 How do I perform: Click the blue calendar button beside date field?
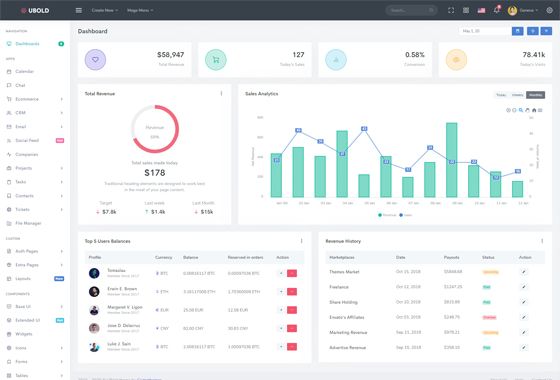[x=518, y=31]
